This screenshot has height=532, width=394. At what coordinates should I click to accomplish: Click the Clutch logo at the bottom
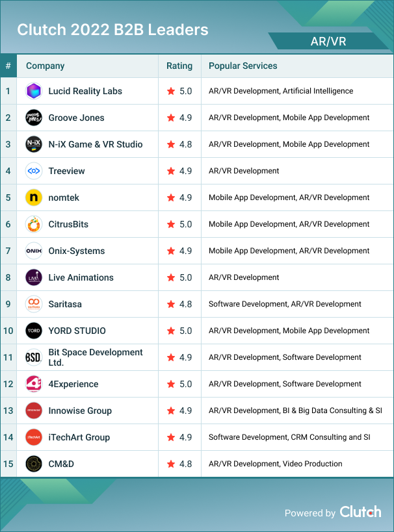click(360, 512)
